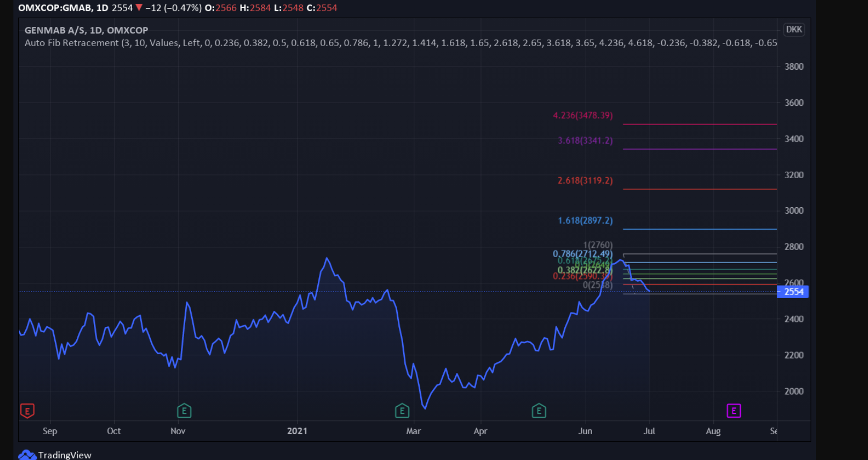This screenshot has height=460, width=868.
Task: Click the 0.786(2712.49) Fib level label
Action: click(582, 253)
